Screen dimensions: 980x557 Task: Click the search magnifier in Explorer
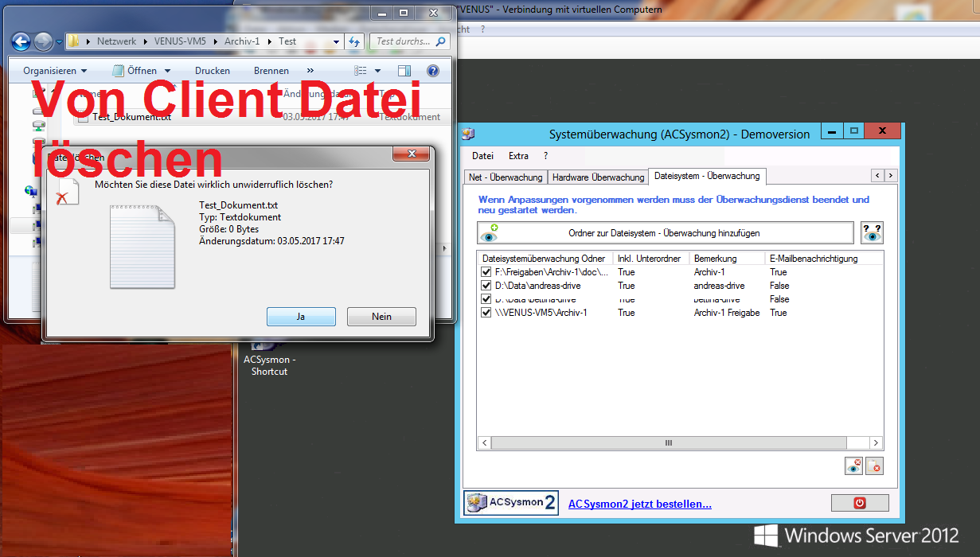[441, 41]
